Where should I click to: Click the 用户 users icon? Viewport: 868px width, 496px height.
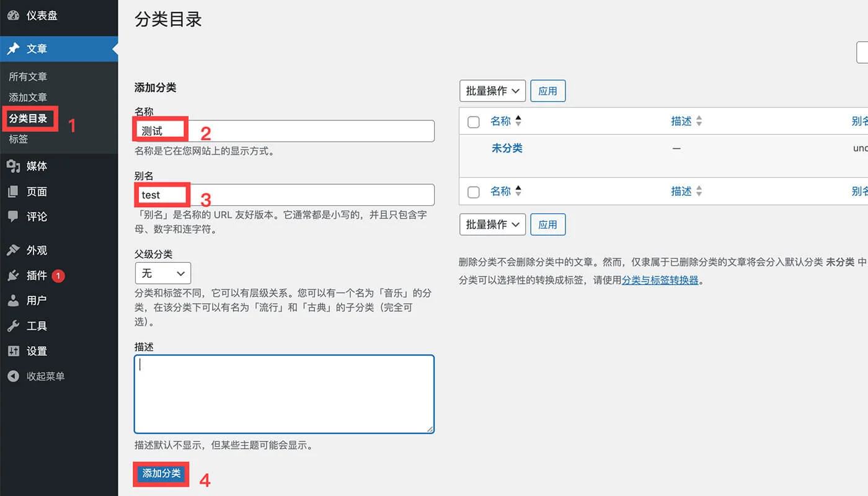[14, 300]
